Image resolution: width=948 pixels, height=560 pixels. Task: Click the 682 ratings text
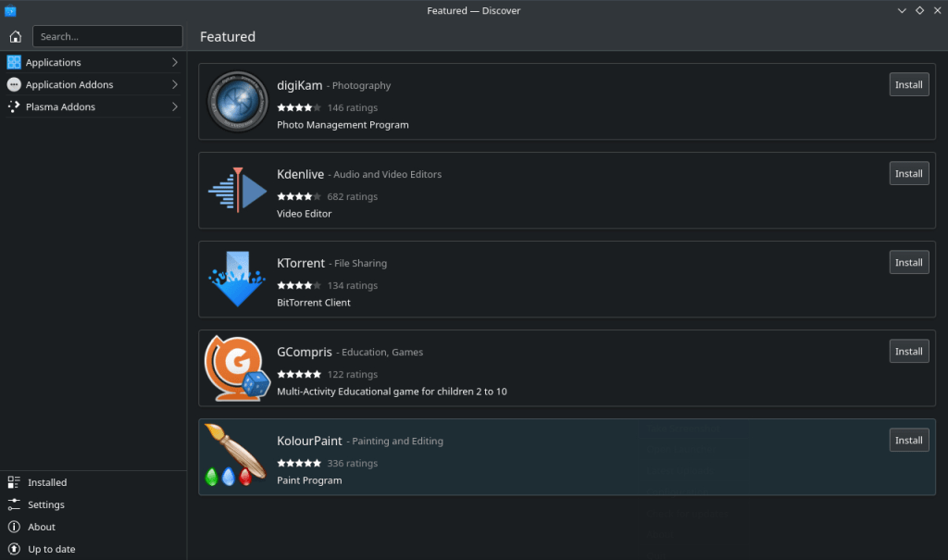click(x=353, y=196)
